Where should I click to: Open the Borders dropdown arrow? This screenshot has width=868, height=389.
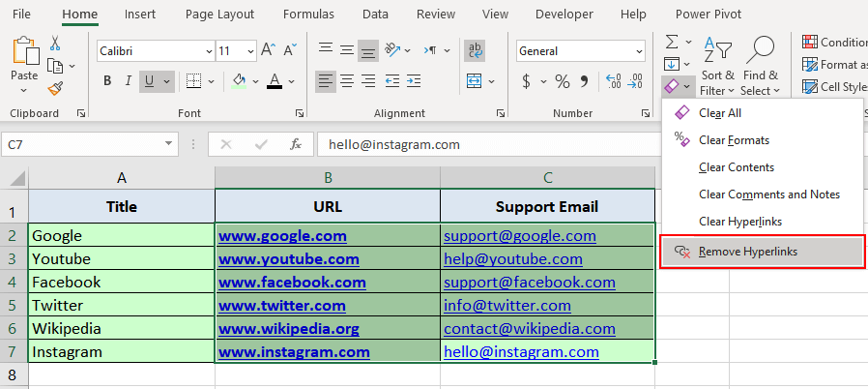click(211, 81)
